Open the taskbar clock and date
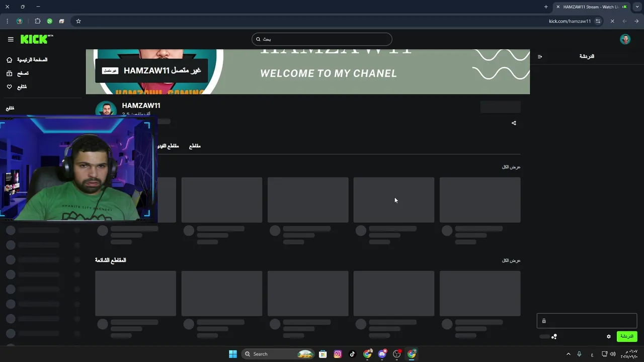Screen dimensions: 644x362 (629, 354)
